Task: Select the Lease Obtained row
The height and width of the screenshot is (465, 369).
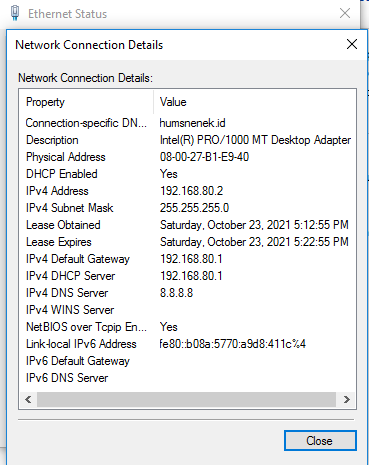Action: pyautogui.click(x=187, y=225)
